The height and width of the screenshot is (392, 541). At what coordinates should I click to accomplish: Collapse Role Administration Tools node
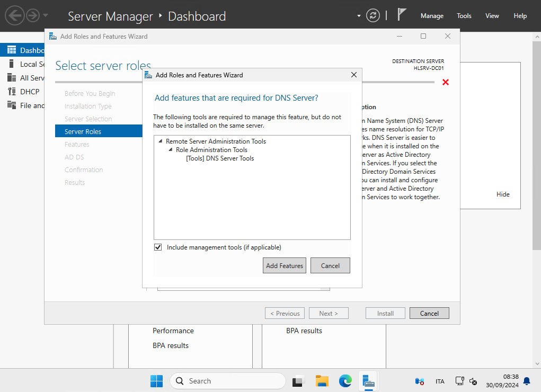171,150
